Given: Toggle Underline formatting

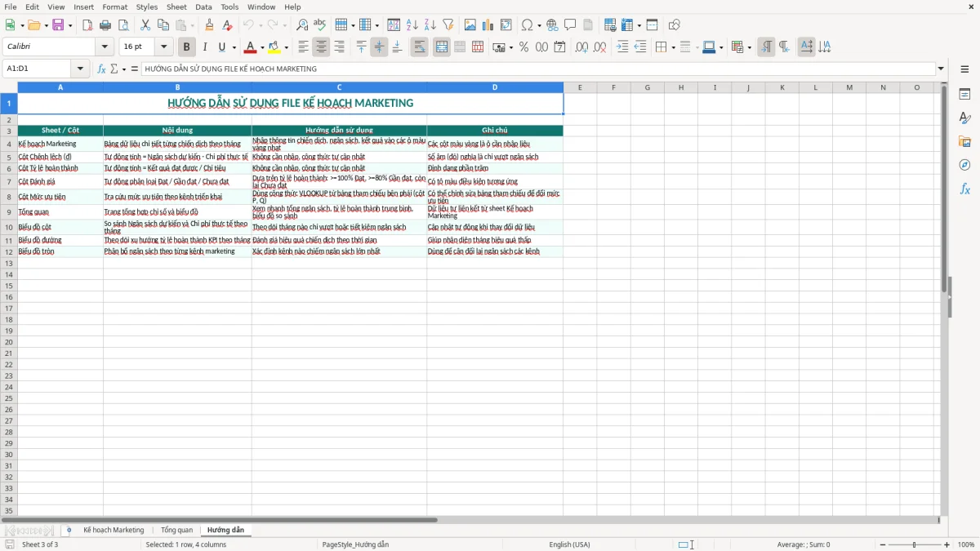Looking at the screenshot, I should click(221, 47).
